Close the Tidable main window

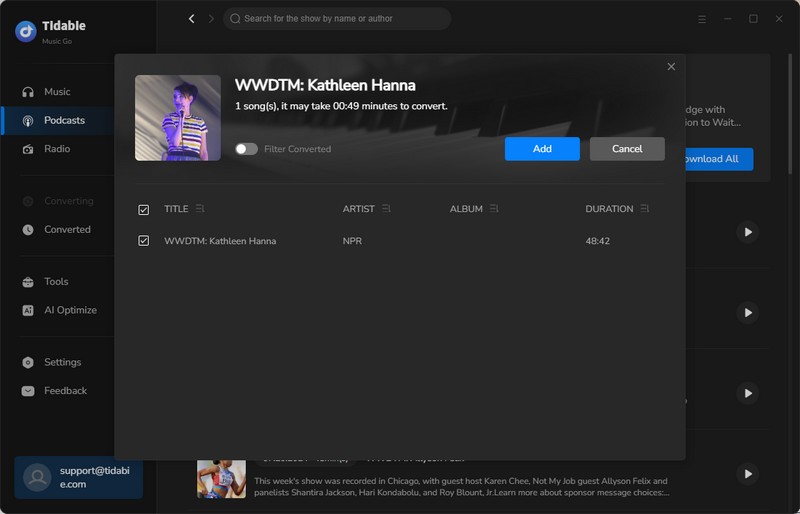point(779,19)
